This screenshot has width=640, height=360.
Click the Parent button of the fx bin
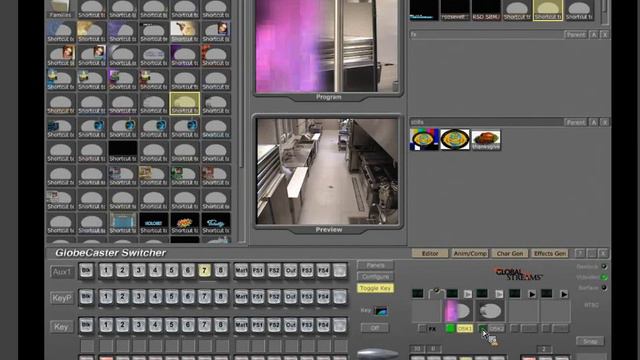(x=576, y=35)
